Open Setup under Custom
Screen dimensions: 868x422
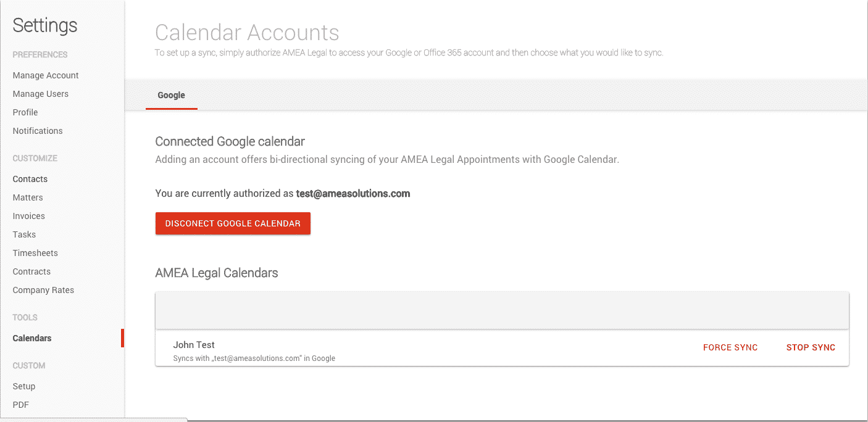pos(24,386)
